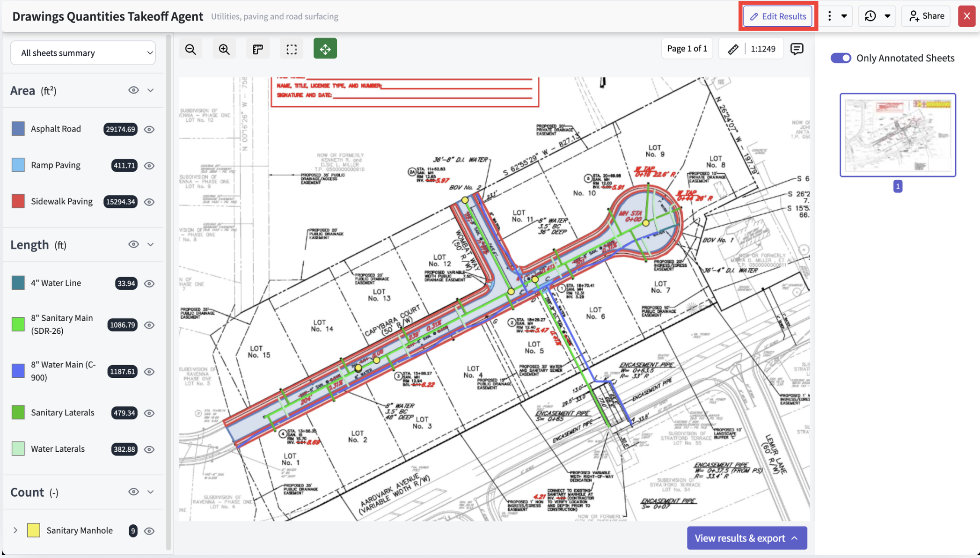The image size is (980, 558).
Task: Toggle visibility of all Count items
Action: (133, 492)
